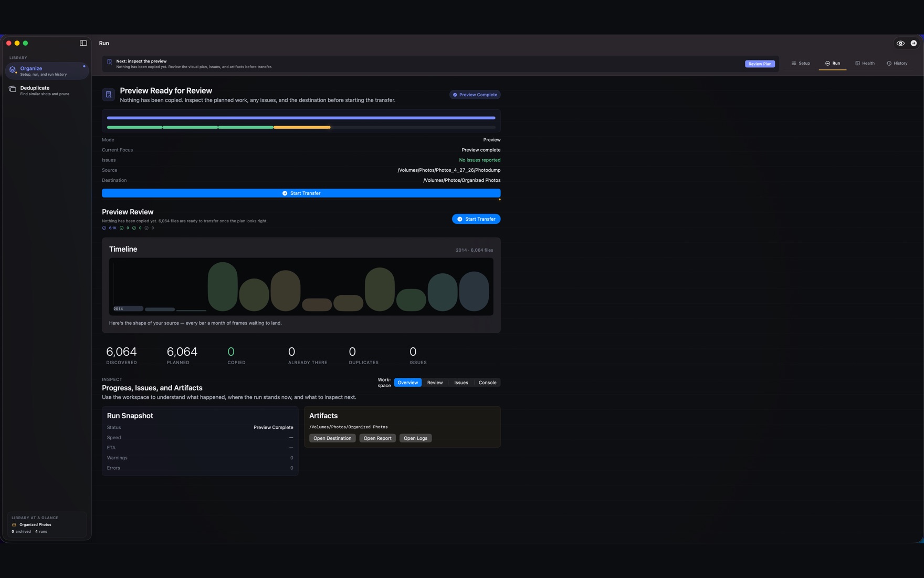Open Deduplicate in the sidebar
The image size is (924, 578).
(47, 90)
